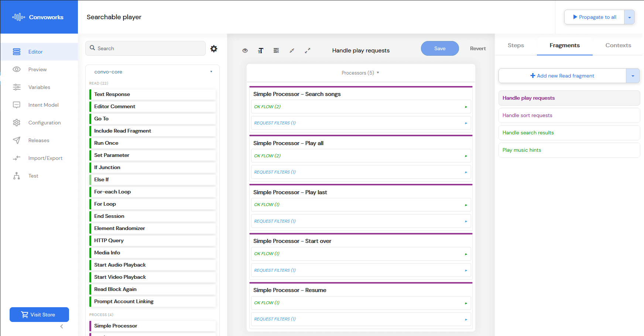Click the stacked list view toolbar icon
The width and height of the screenshot is (644, 336).
pyautogui.click(x=276, y=51)
